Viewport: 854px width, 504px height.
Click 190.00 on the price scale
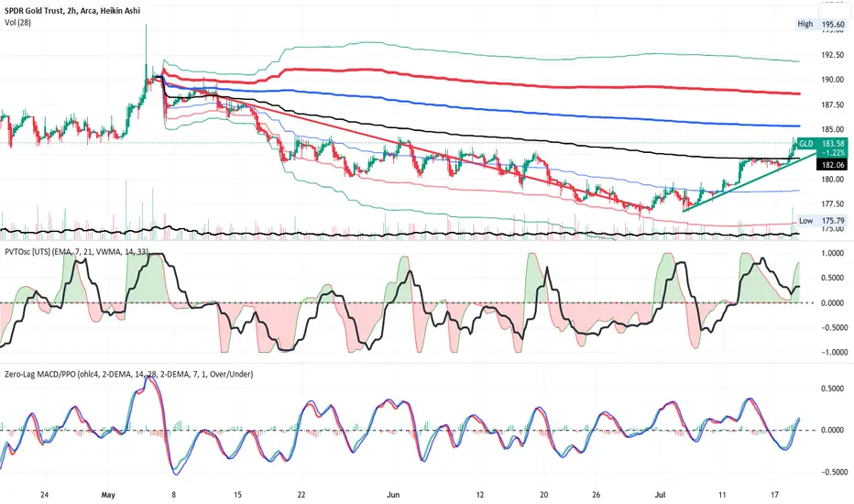click(833, 80)
